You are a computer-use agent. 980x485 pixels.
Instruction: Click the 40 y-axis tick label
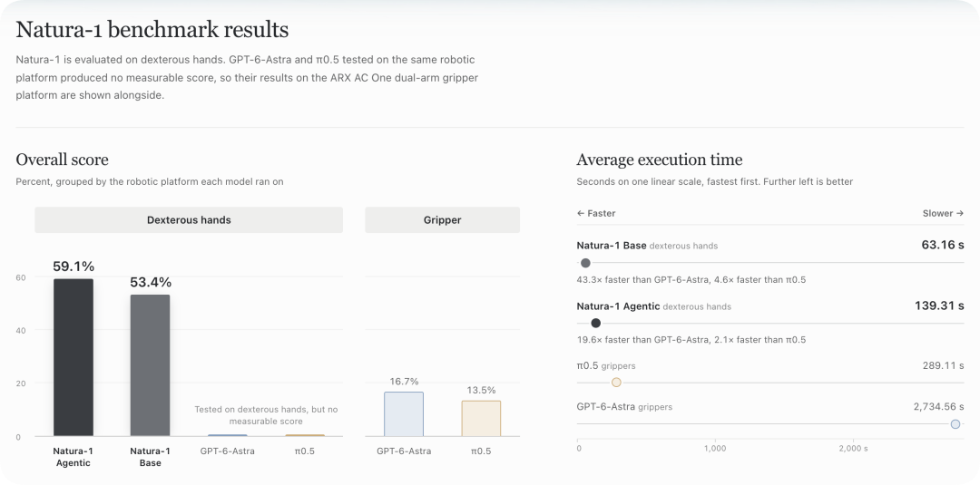[x=21, y=330]
